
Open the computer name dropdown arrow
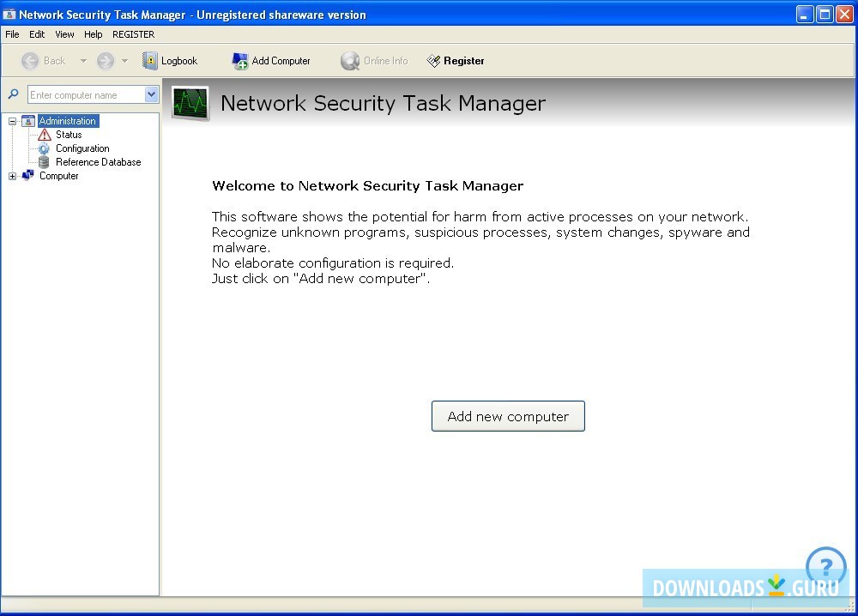pyautogui.click(x=151, y=94)
